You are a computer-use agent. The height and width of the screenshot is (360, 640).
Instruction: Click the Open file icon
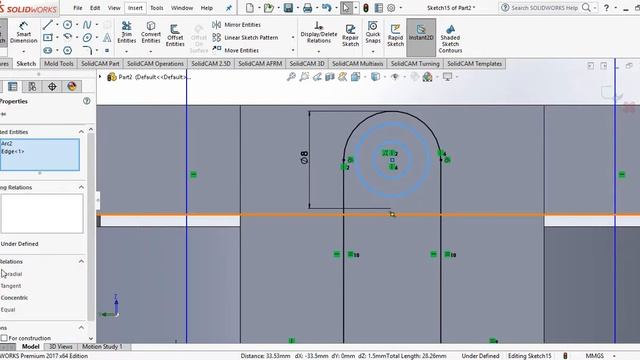(x=269, y=8)
